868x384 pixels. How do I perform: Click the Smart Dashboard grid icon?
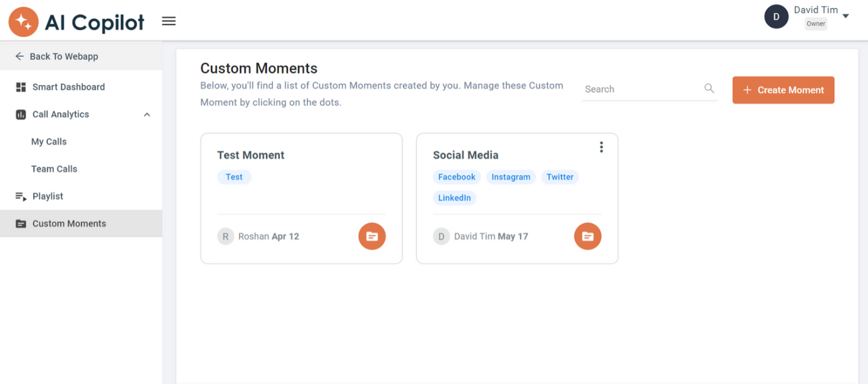point(21,87)
